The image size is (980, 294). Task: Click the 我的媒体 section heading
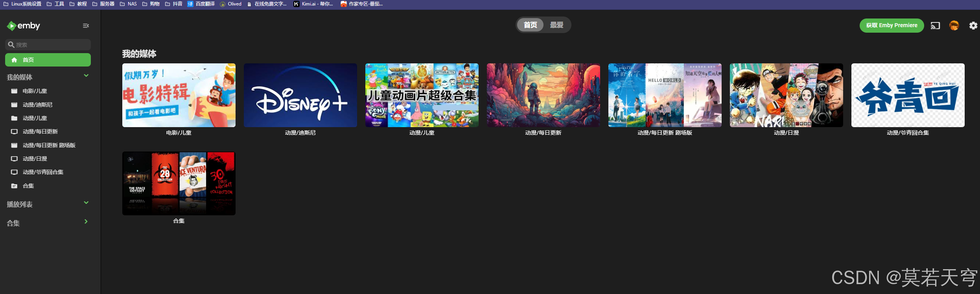[x=139, y=54]
